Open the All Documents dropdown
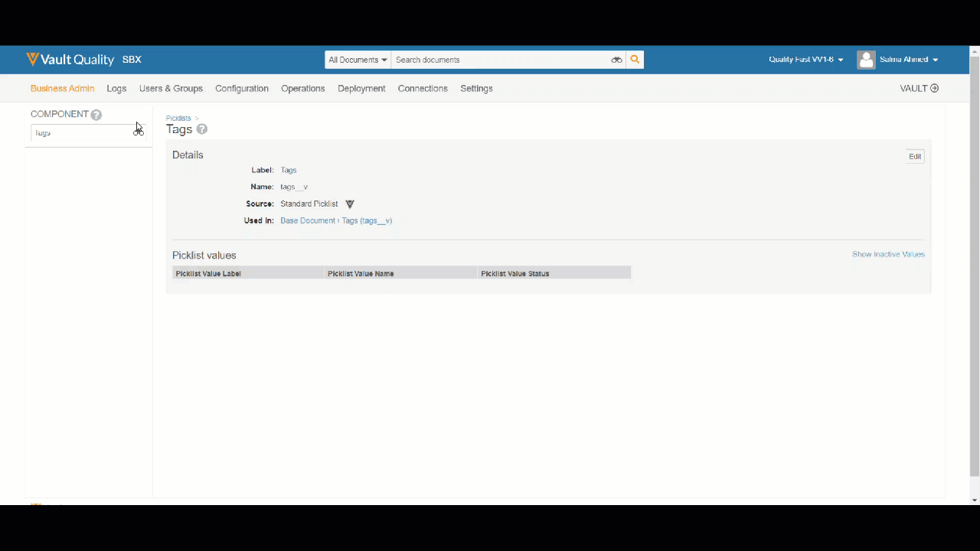980x551 pixels. (358, 60)
